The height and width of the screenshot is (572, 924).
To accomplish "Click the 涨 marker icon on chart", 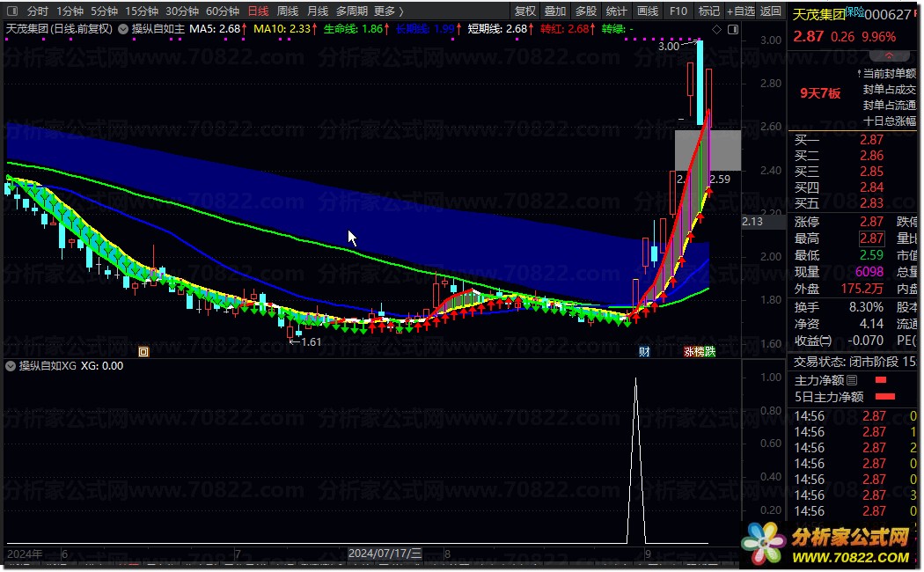I will pos(689,352).
